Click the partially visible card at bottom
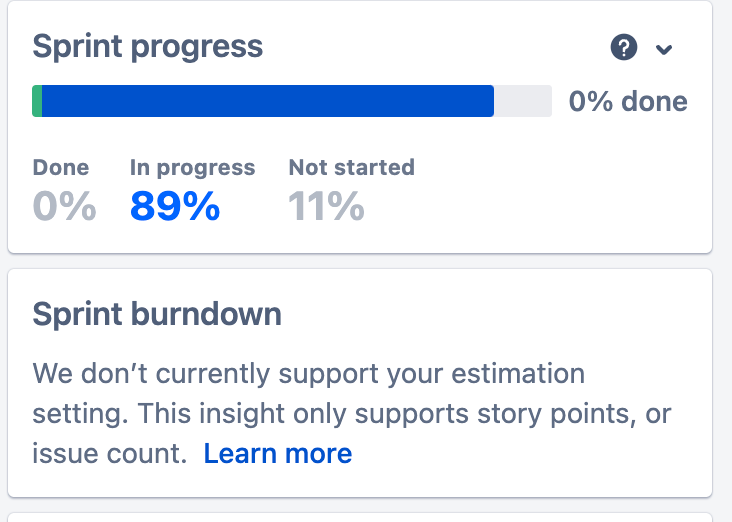Screen dimensions: 732x522 tap(360, 517)
